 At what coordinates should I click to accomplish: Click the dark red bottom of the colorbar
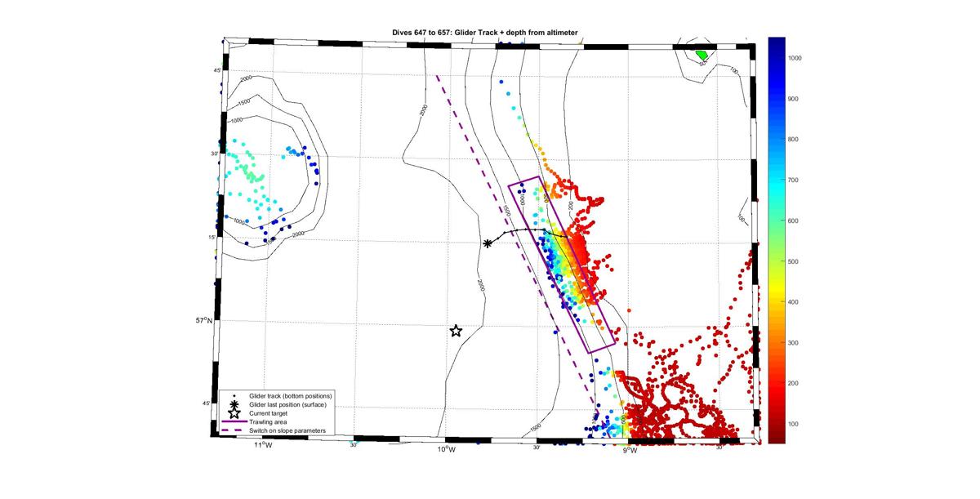777,435
